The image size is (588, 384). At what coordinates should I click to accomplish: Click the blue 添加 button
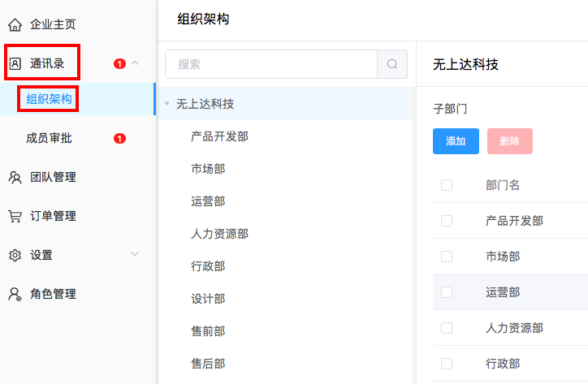[x=456, y=141]
